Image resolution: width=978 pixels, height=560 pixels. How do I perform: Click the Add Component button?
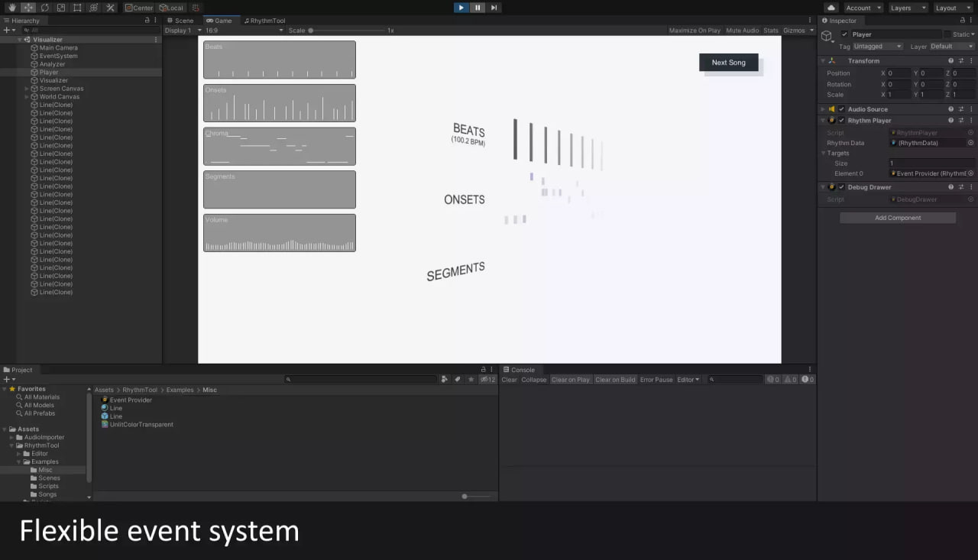pos(897,217)
